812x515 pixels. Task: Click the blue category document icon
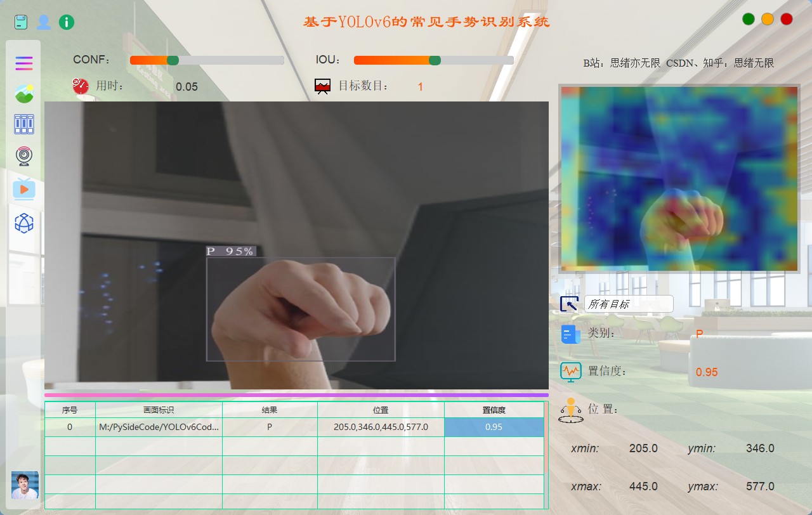click(570, 334)
